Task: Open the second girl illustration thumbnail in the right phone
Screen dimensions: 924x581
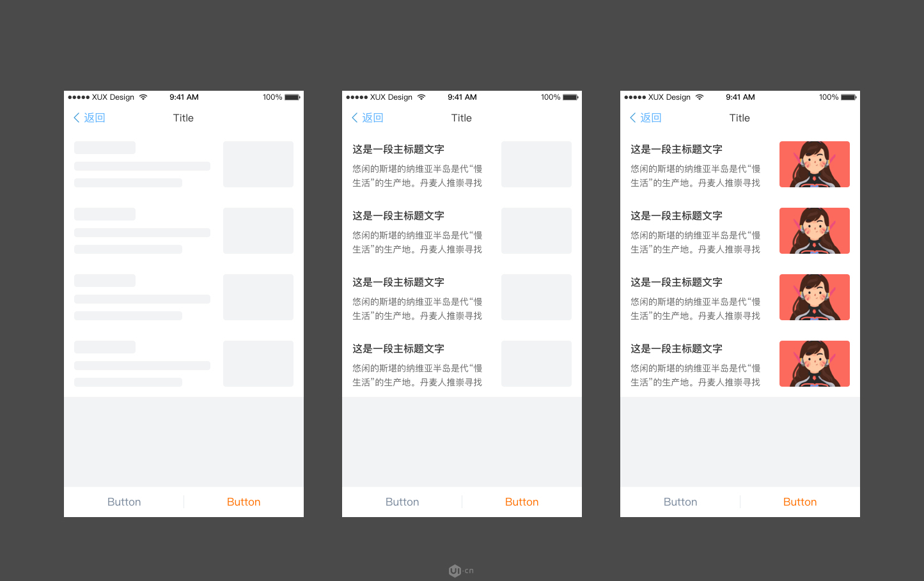Action: coord(815,231)
